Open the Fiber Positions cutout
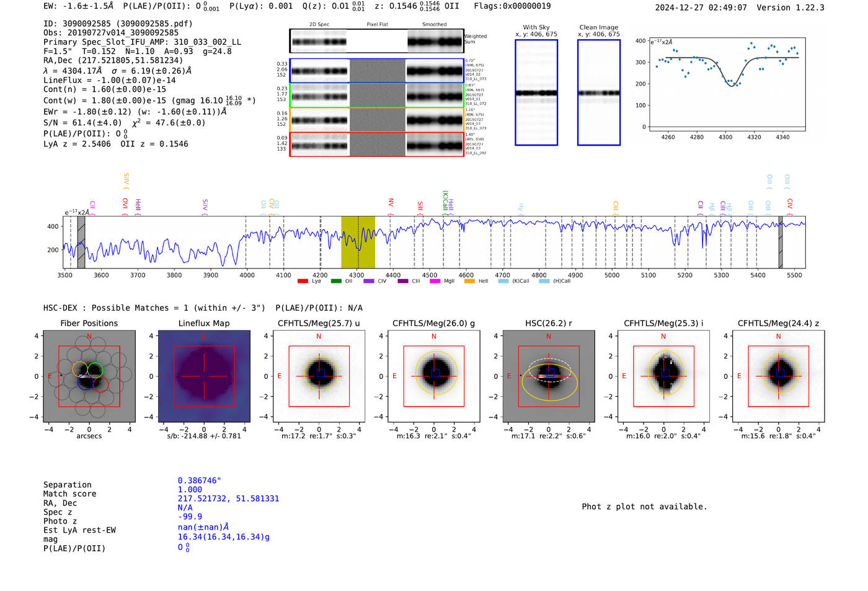 pyautogui.click(x=89, y=376)
